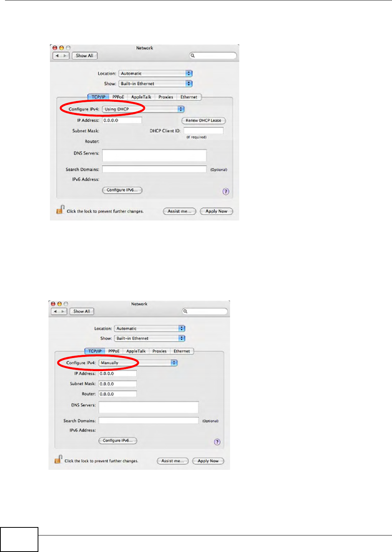Click the lock icon in bottom Network window
Screen dimensions: 392x552
click(58, 459)
